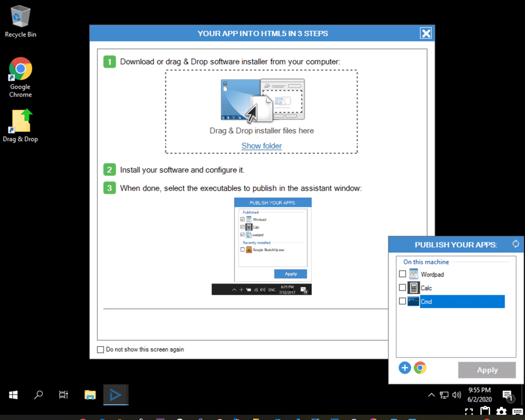Click the Show folder link
Image resolution: width=525 pixels, height=420 pixels.
click(x=261, y=146)
